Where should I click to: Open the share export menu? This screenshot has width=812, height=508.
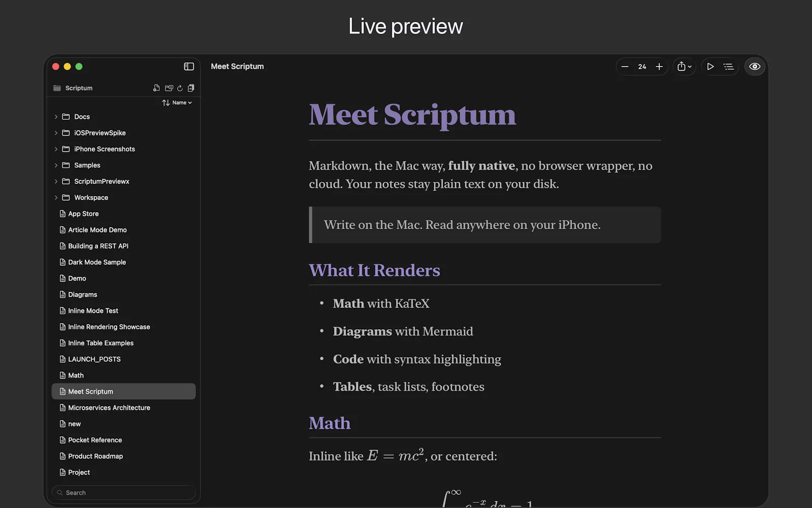point(685,67)
